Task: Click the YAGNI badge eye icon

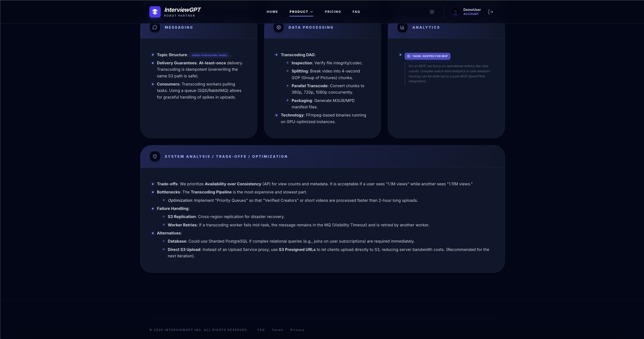Action: click(x=409, y=56)
